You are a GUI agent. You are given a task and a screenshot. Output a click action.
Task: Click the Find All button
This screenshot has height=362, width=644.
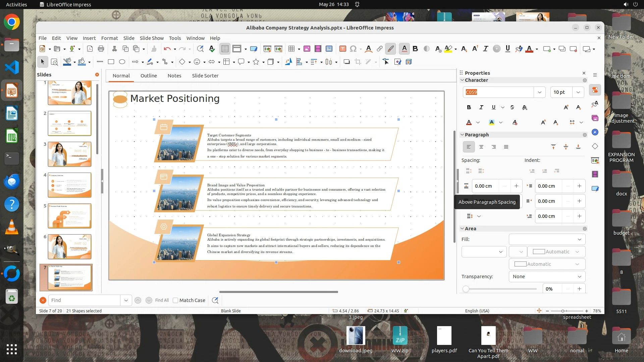coord(162,300)
